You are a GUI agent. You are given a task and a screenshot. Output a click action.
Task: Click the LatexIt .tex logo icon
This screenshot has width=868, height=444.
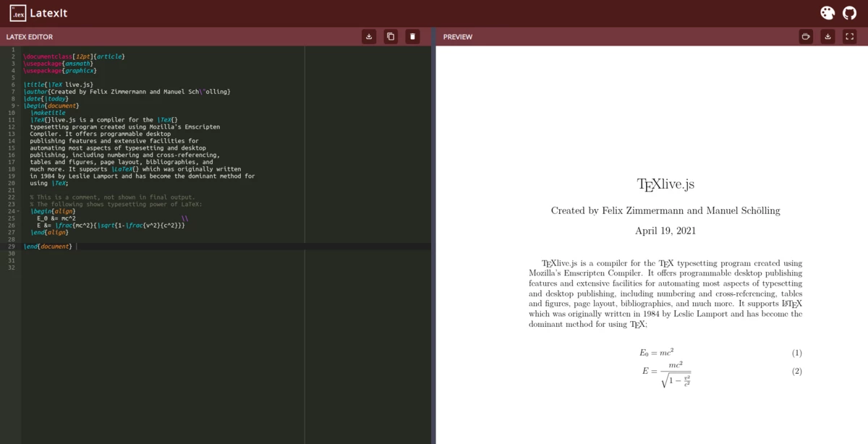pyautogui.click(x=18, y=13)
